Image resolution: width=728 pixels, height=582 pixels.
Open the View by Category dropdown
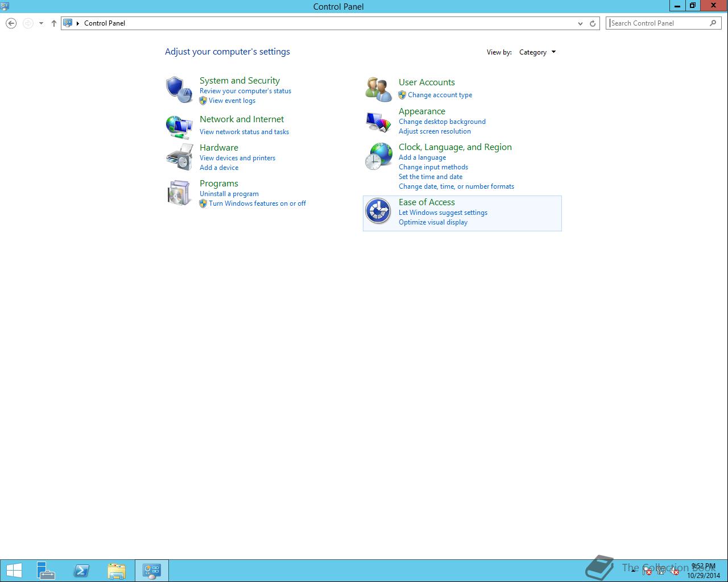[537, 52]
